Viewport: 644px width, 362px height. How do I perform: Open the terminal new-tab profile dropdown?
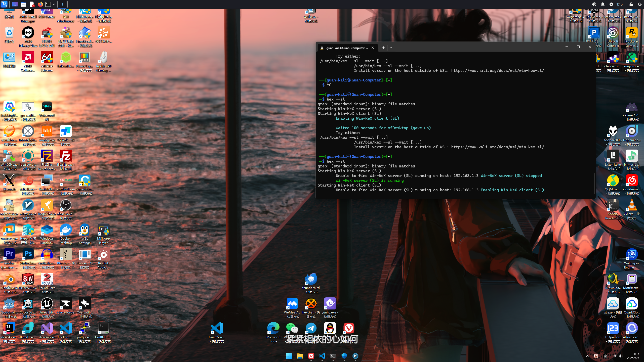point(391,48)
